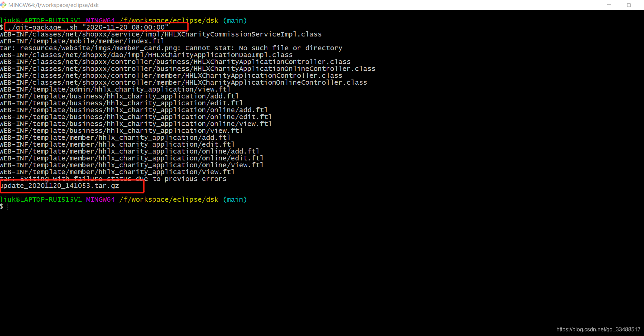The height and width of the screenshot is (336, 644).
Task: Click the empty command prompt after $
Action: coord(8,206)
